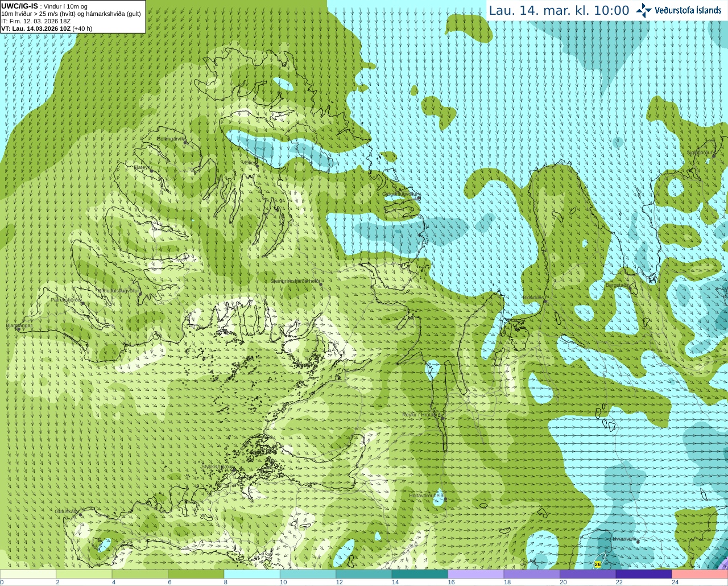Screen dimensions: 728x586
Task: Click the Bolungarvík station label
Action: pos(171,139)
